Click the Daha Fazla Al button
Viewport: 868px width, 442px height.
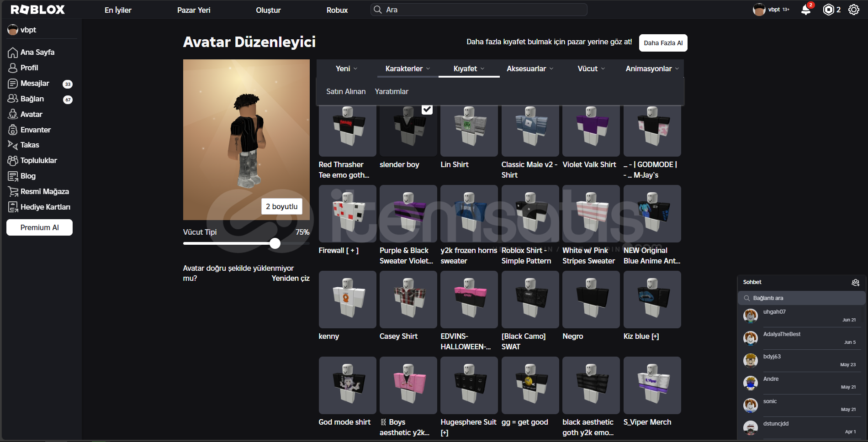point(663,43)
